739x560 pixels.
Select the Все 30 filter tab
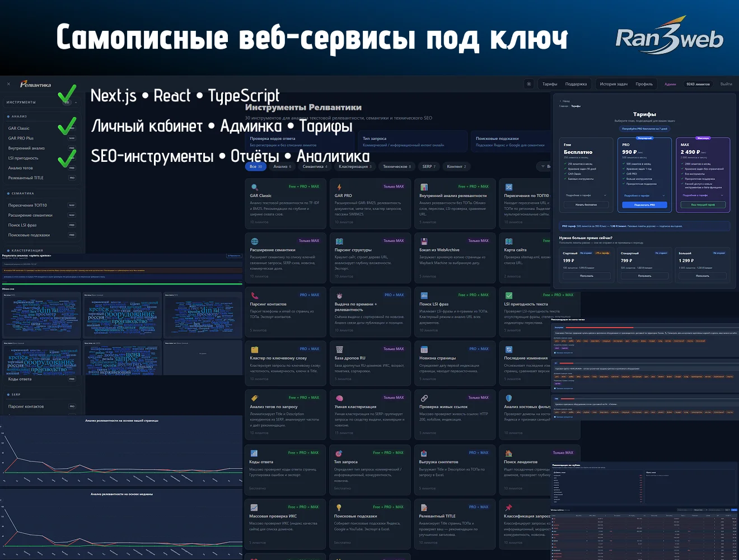click(x=255, y=166)
